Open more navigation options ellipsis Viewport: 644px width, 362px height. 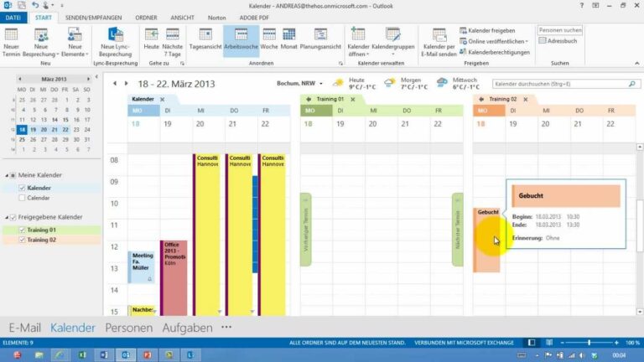[x=226, y=327]
